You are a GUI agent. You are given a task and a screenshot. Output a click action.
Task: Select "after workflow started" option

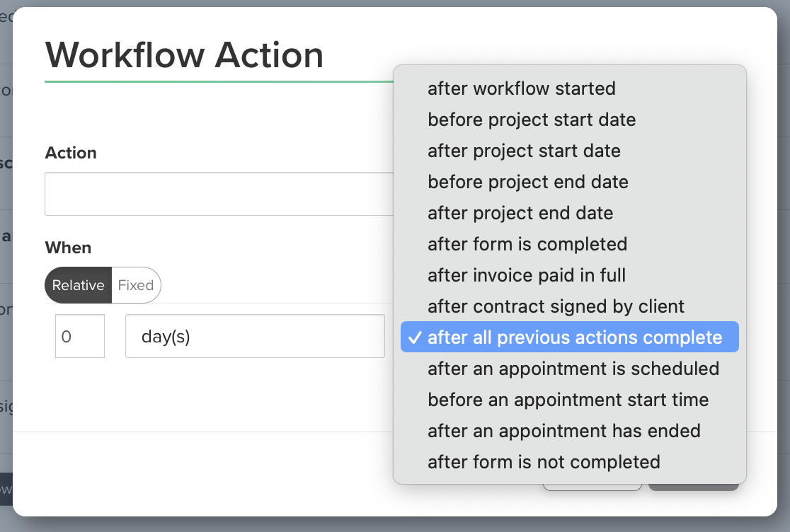coord(522,88)
